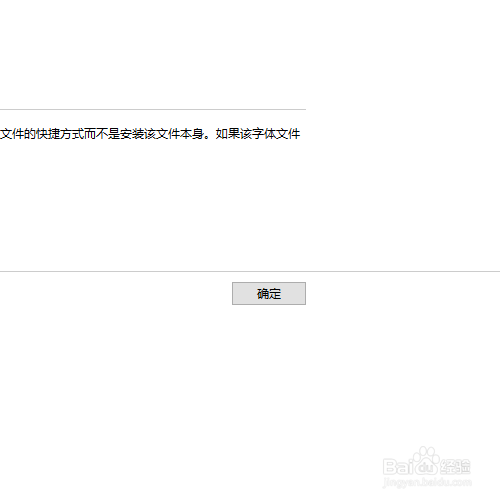Click the 方式 characters in 快捷方式
The width and height of the screenshot is (500, 500).
72,134
